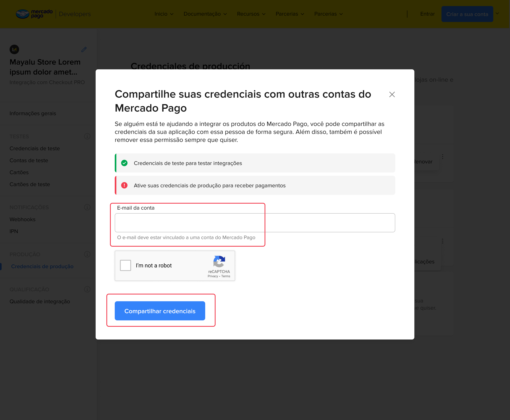Click the e-mail helper text below input
The image size is (510, 420).
(x=186, y=237)
